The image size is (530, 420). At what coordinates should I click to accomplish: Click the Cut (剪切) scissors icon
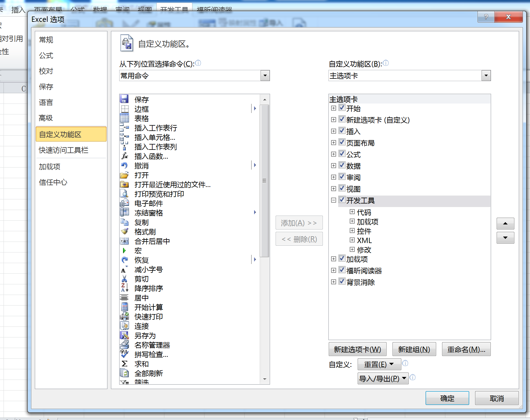(124, 279)
